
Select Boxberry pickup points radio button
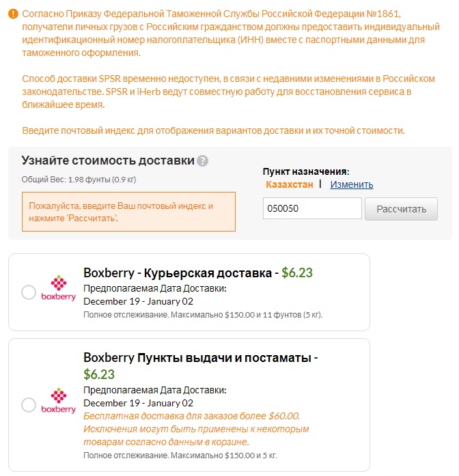[29, 405]
